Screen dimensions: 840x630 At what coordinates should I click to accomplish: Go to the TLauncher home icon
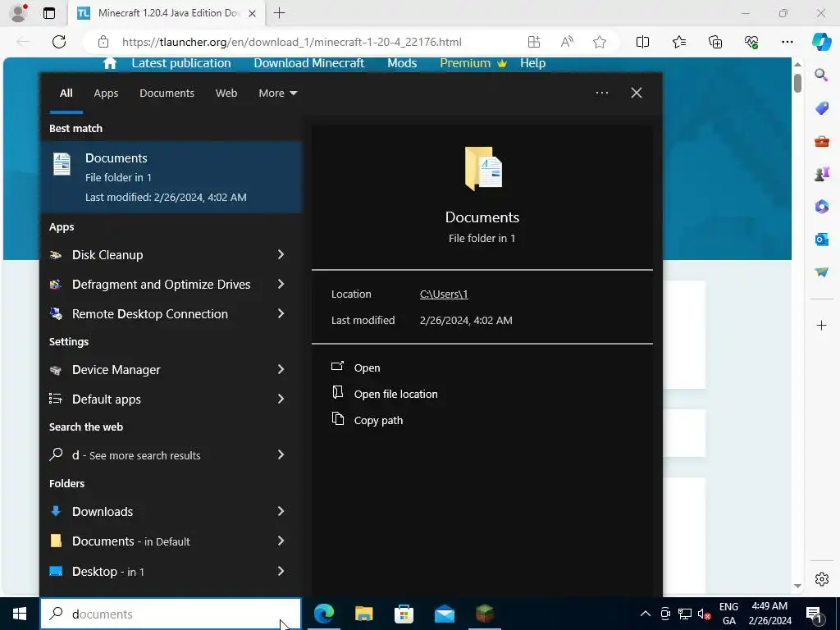click(x=110, y=63)
